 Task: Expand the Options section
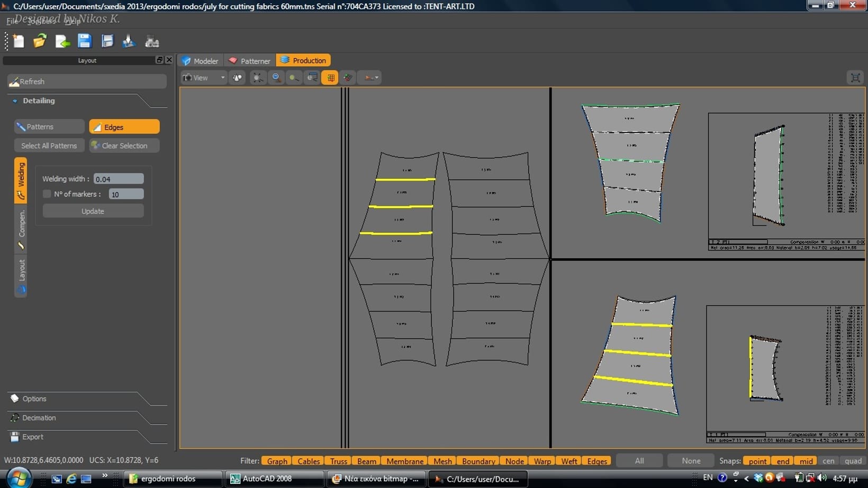[34, 399]
